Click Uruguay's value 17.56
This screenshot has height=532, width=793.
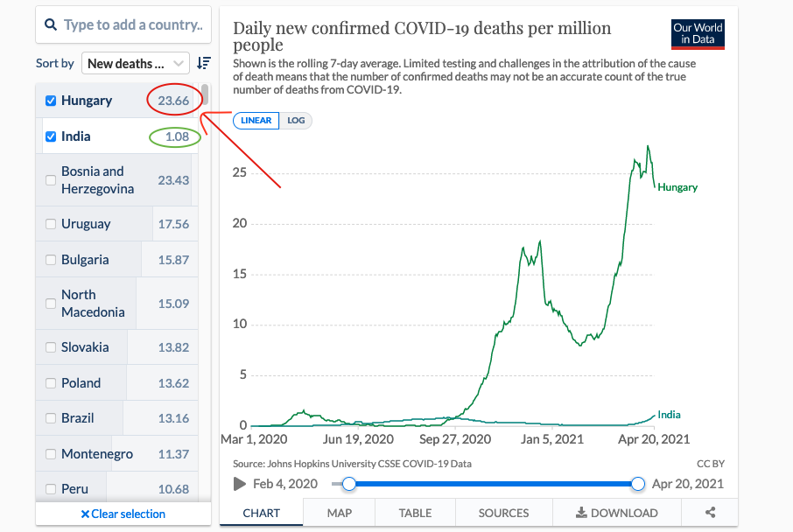(173, 224)
